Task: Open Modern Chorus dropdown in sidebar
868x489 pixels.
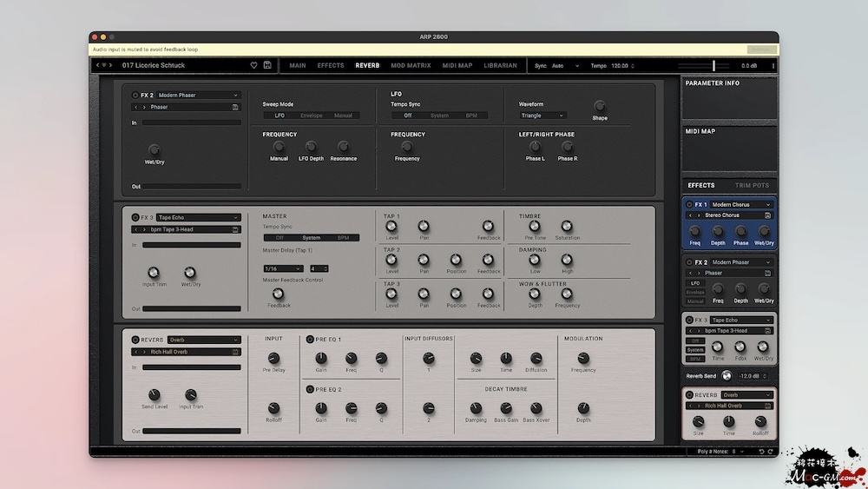Action: (x=740, y=204)
